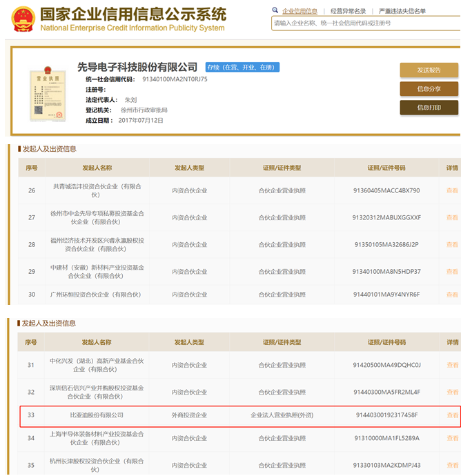Open 查看 details for row 34
The width and height of the screenshot is (461, 476).
pyautogui.click(x=452, y=438)
